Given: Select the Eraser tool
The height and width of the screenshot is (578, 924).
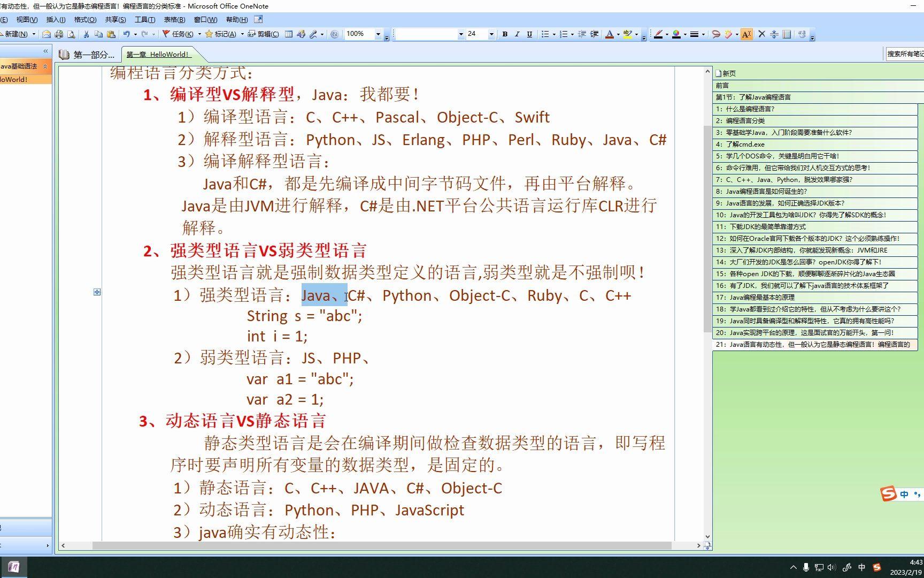Looking at the screenshot, I should pyautogui.click(x=728, y=34).
